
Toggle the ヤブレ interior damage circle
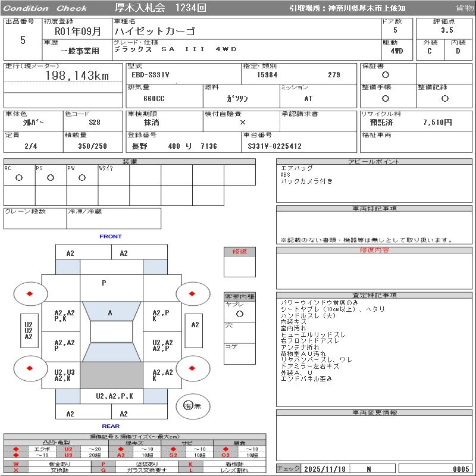[x=239, y=313]
